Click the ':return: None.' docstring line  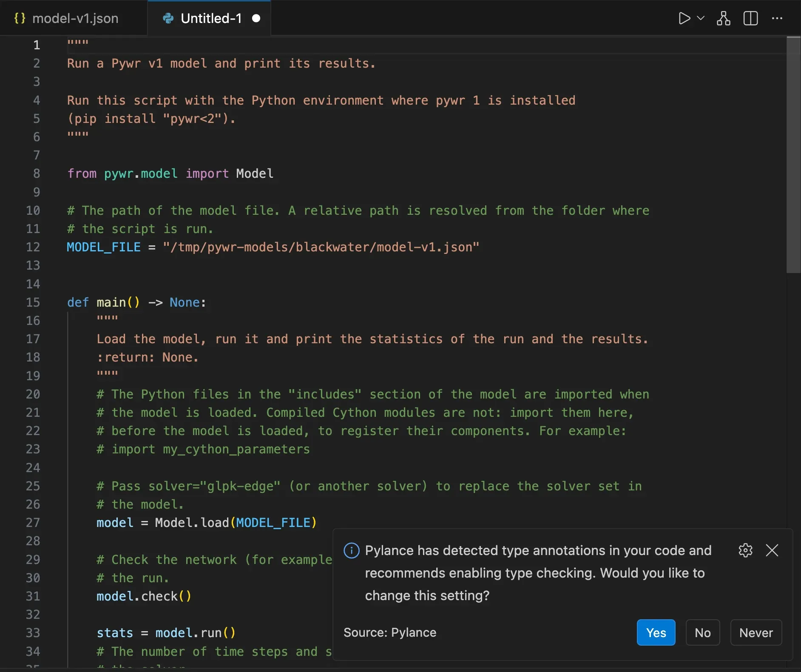click(x=148, y=357)
